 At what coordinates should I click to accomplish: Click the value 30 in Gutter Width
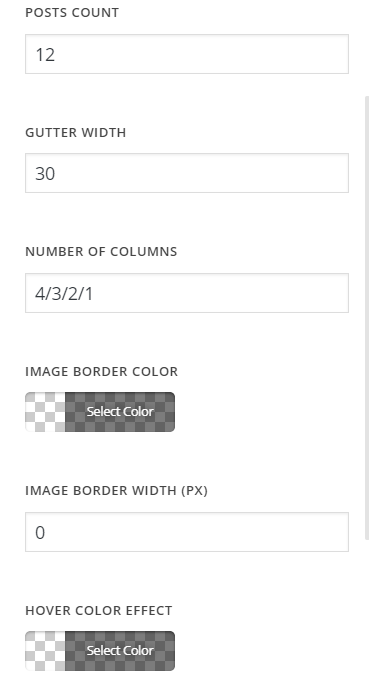tap(45, 174)
